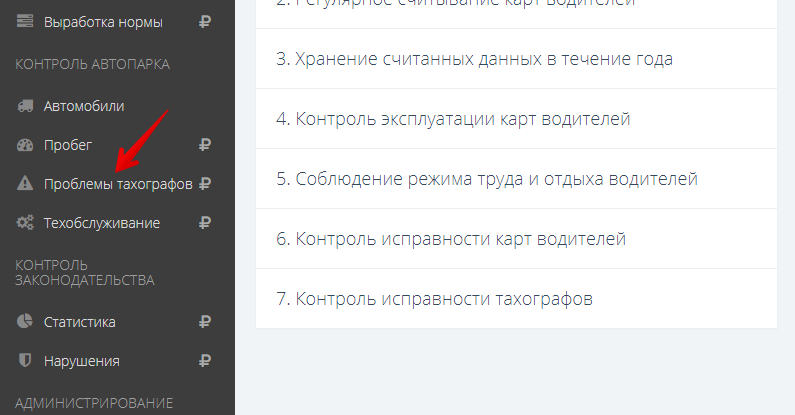Open Автомобили section
Screen dimensions: 795x415
84,106
